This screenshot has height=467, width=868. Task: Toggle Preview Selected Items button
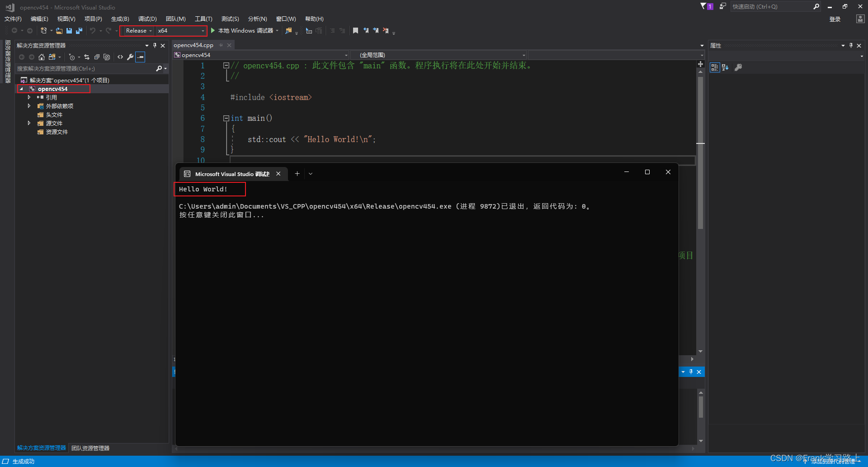click(140, 57)
